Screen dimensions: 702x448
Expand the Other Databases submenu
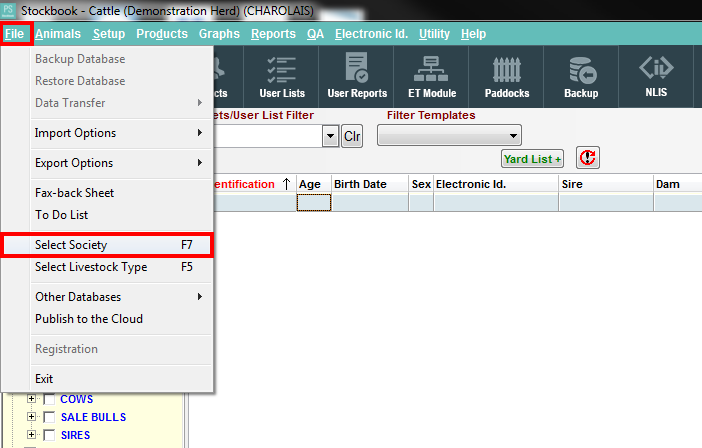[x=119, y=297]
